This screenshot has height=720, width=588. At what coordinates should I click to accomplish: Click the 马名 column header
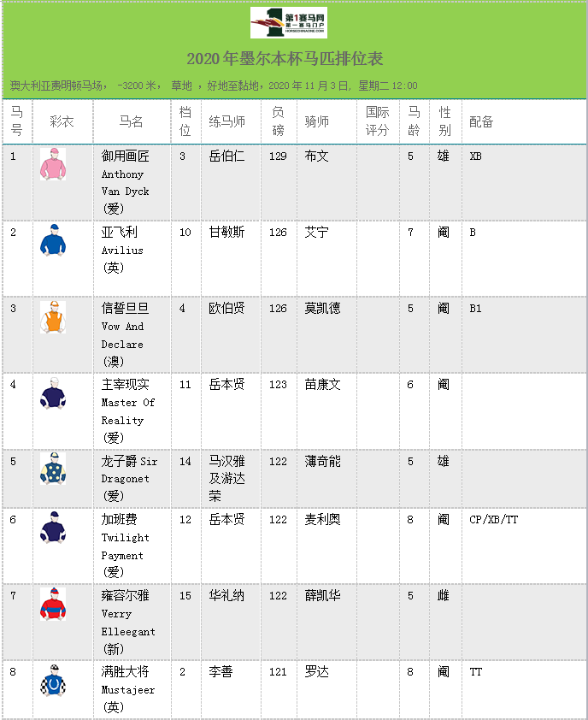click(x=132, y=122)
